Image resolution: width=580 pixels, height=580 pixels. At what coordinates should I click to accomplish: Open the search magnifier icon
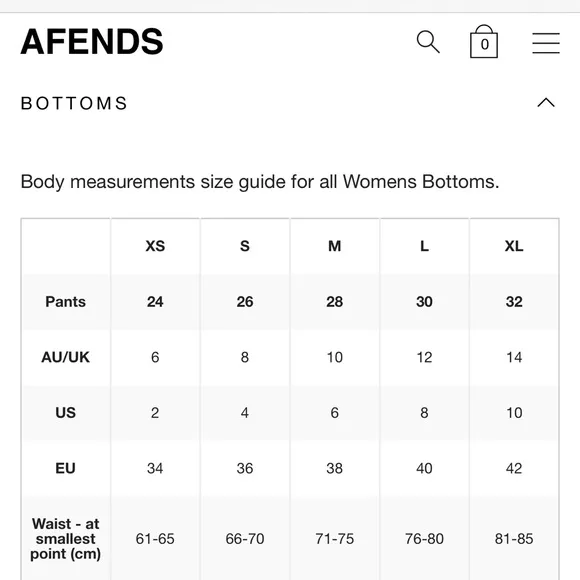[428, 42]
